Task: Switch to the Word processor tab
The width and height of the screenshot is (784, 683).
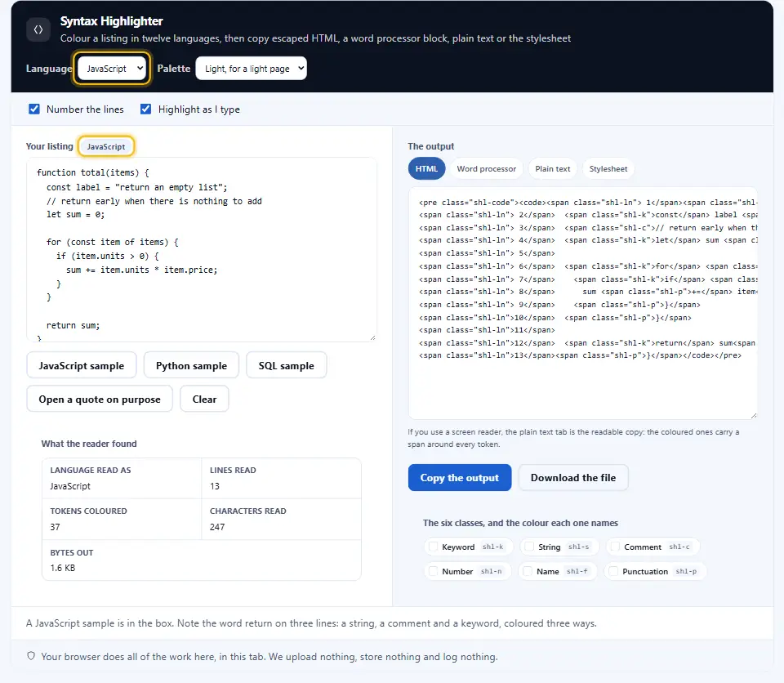Action: pos(487,168)
